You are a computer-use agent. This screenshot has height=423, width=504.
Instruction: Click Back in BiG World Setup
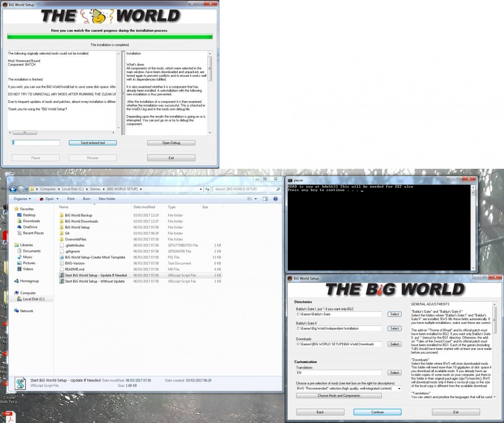pos(320,412)
